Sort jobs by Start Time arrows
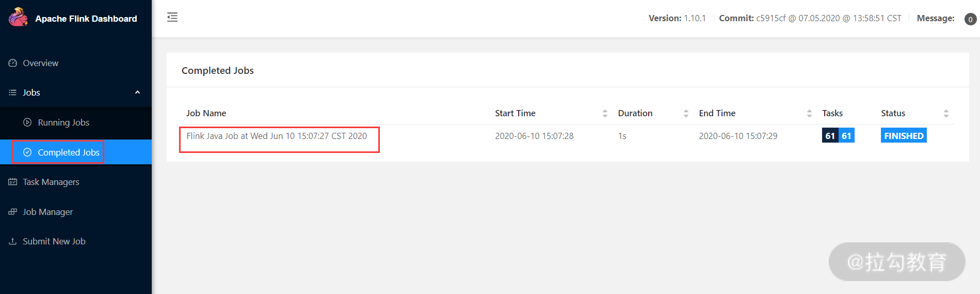 coord(605,114)
